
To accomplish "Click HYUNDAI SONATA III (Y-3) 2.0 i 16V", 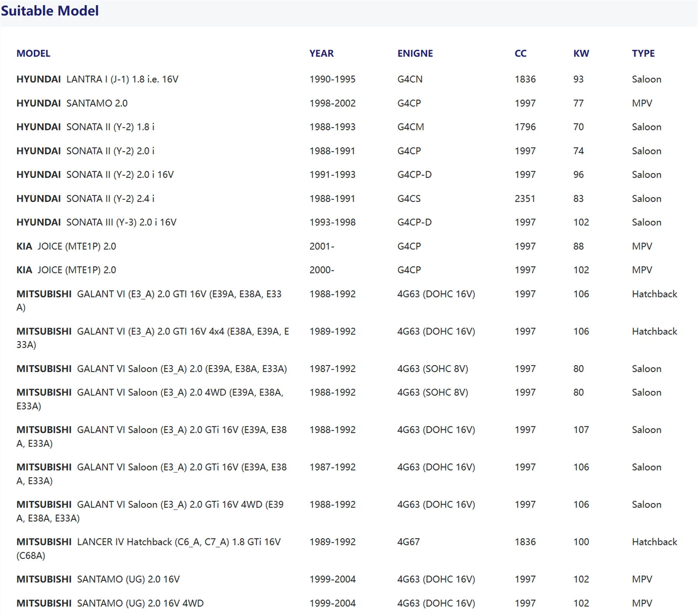I will (96, 222).
